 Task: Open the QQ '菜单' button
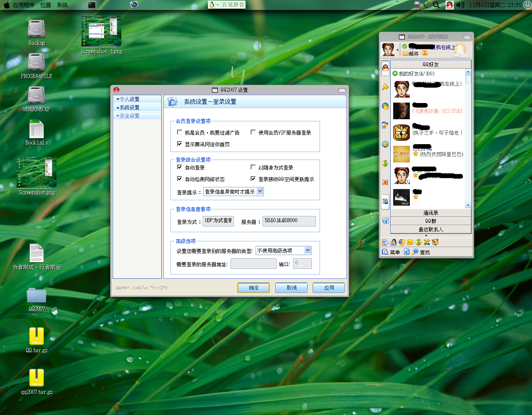click(391, 252)
